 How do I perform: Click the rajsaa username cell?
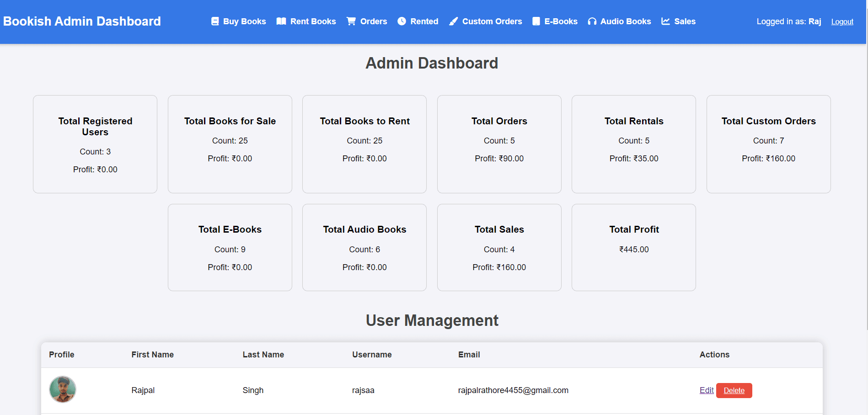[x=363, y=390]
